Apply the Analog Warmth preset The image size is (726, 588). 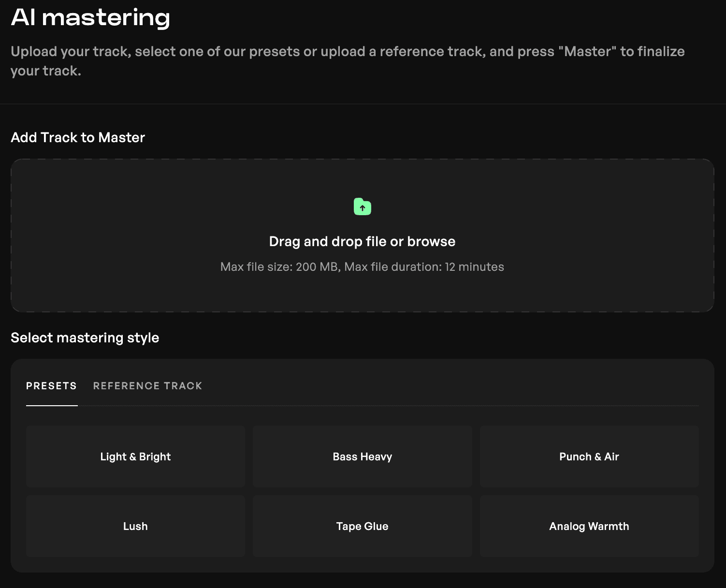coord(589,526)
